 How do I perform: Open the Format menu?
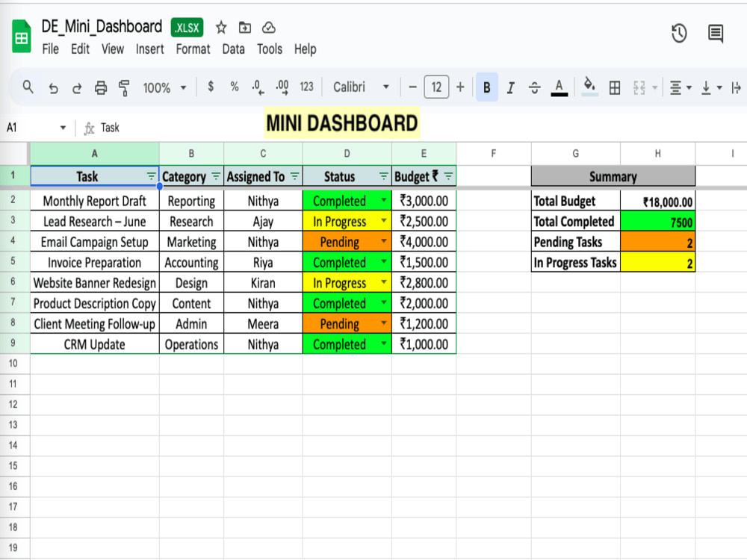193,49
